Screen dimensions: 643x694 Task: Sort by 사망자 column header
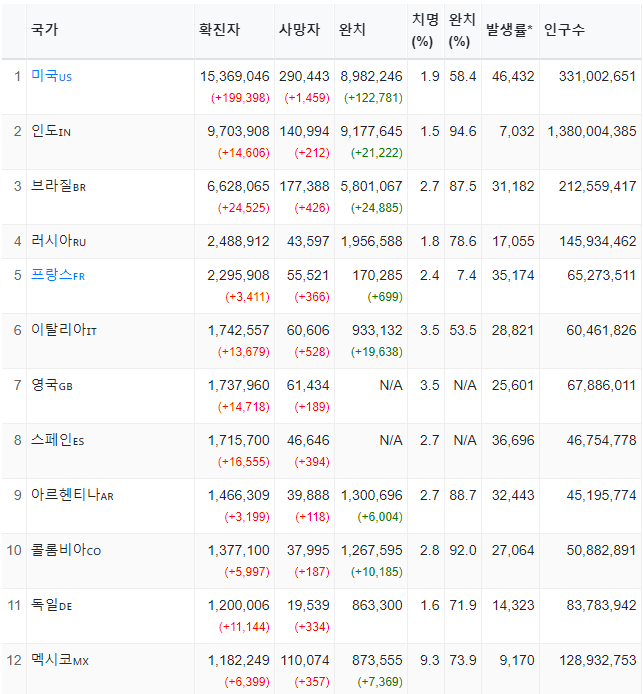299,30
